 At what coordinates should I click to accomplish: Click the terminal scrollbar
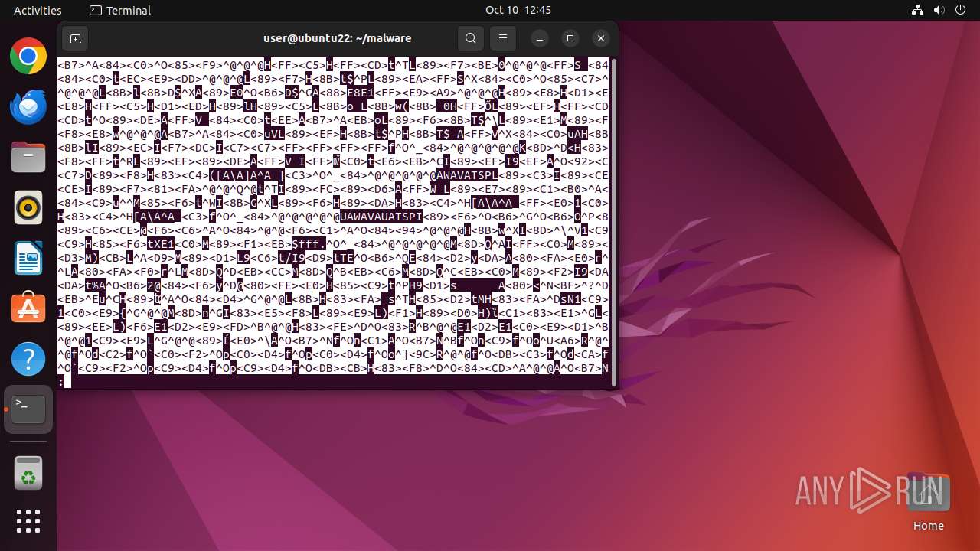click(613, 222)
